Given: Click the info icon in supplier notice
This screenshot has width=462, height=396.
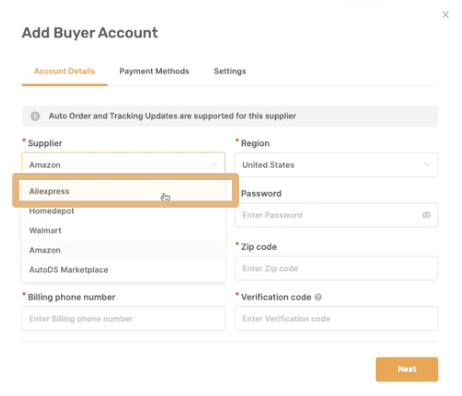Looking at the screenshot, I should (x=35, y=116).
